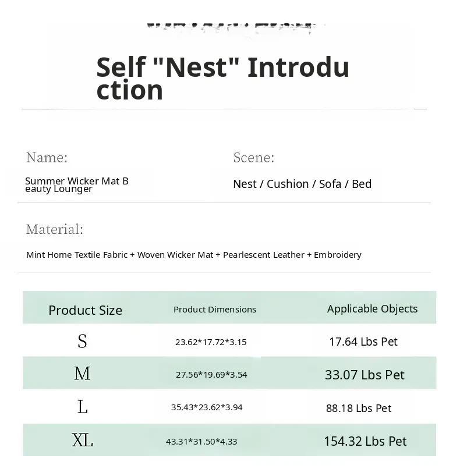The height and width of the screenshot is (476, 460).
Task: Select the L size row label
Action: (x=82, y=407)
